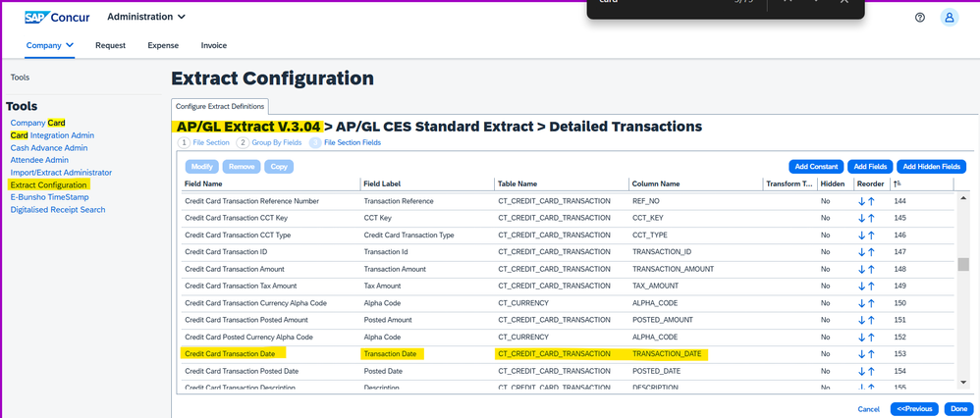Move Posted Date row 154 up
Screen dimensions: 980x418
pos(871,371)
